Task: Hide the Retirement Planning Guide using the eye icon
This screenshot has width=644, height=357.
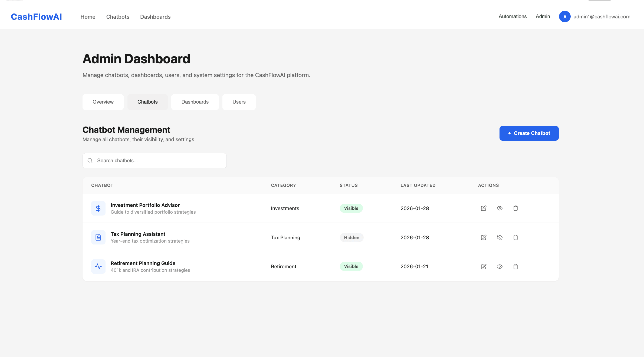Action: (500, 266)
